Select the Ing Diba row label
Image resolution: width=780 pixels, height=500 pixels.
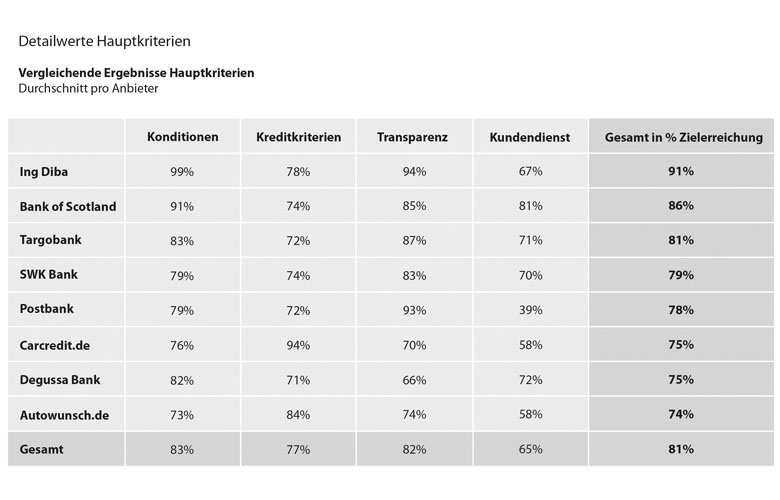click(44, 172)
